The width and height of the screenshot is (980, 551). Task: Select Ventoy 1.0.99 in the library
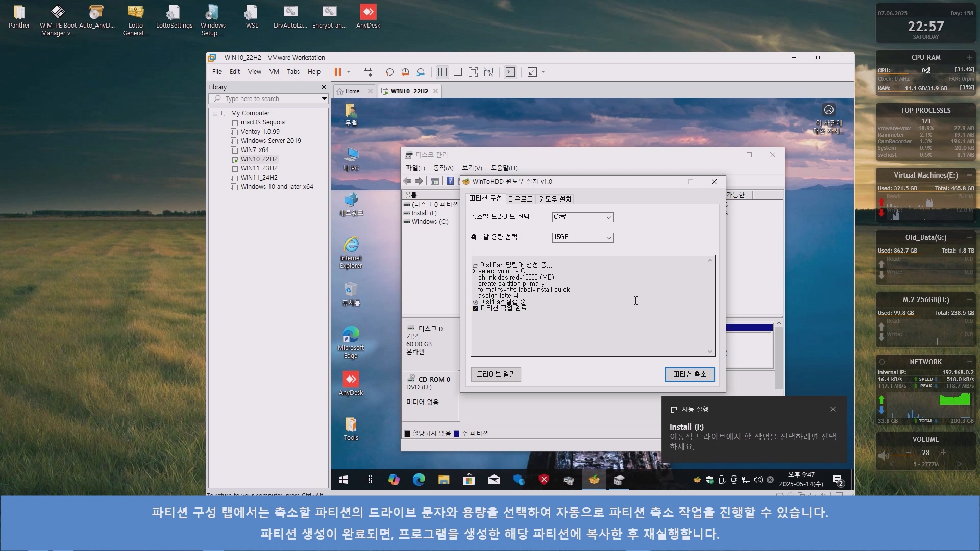click(260, 132)
